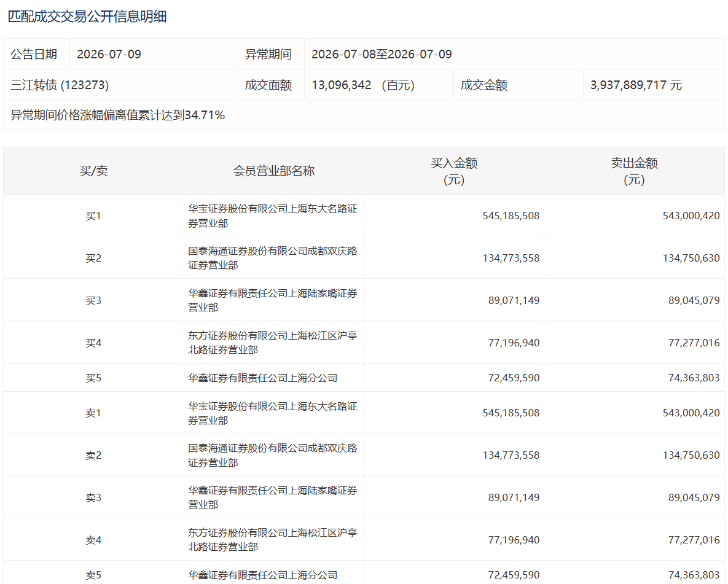Click 东方证券 branch name in 买4 row
This screenshot has height=584, width=728.
coord(273,343)
